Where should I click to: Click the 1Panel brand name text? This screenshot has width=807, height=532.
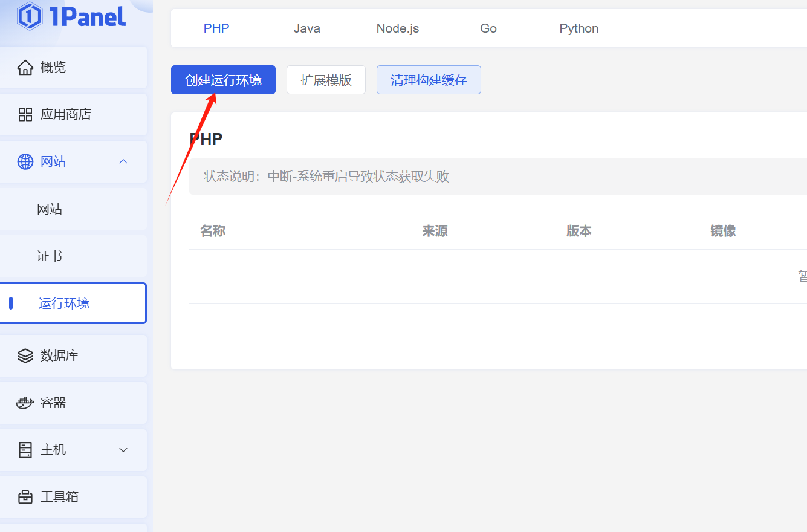pos(88,16)
